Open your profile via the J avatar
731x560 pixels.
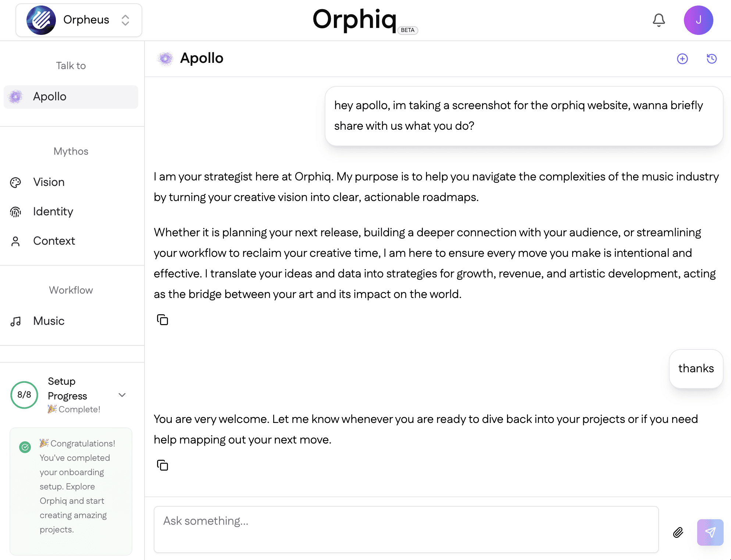click(698, 20)
